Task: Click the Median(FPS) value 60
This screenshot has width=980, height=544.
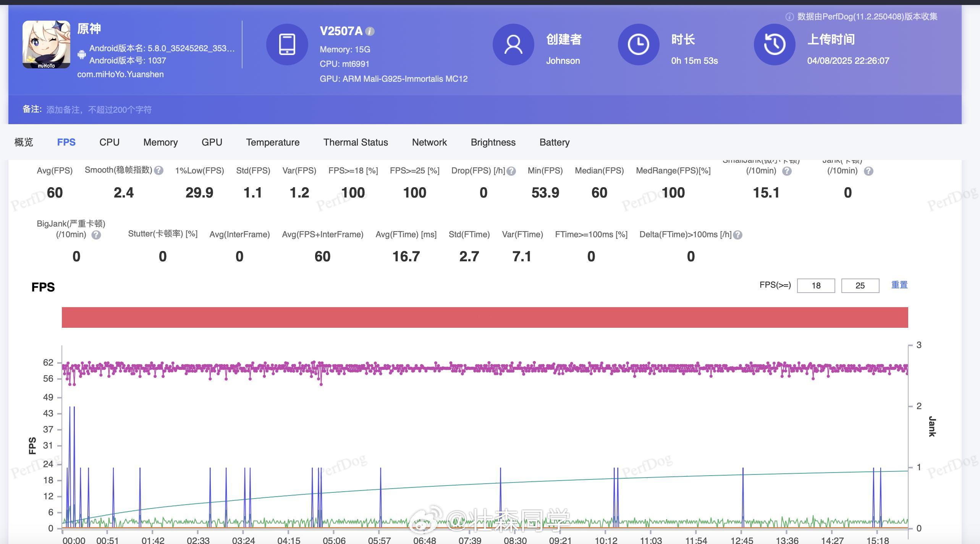Action: coord(599,193)
